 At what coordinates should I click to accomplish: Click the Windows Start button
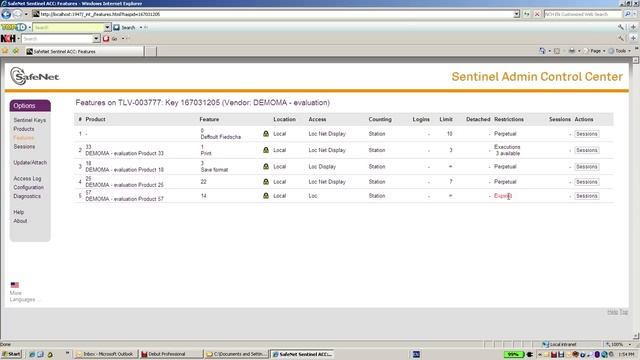coord(11,354)
